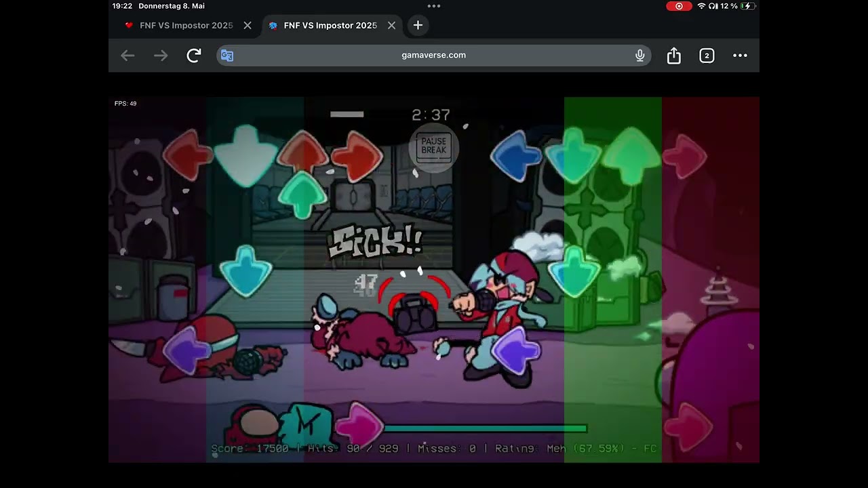Click the gamaverse.com address field
Image resolution: width=868 pixels, height=488 pixels.
coord(434,56)
